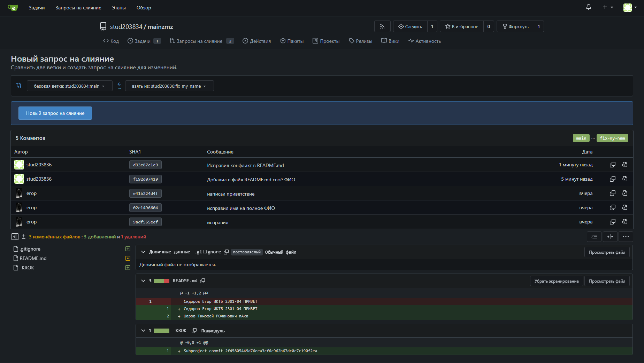Screen dimensions: 644x363
Task: Browse repository files at commit f192d07419
Action: click(x=624, y=179)
